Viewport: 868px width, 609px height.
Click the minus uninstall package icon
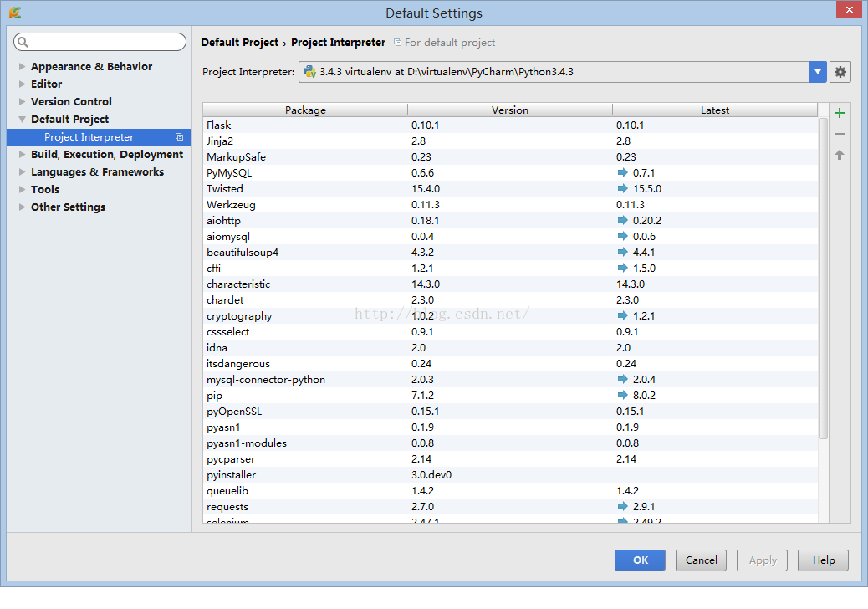tap(840, 134)
